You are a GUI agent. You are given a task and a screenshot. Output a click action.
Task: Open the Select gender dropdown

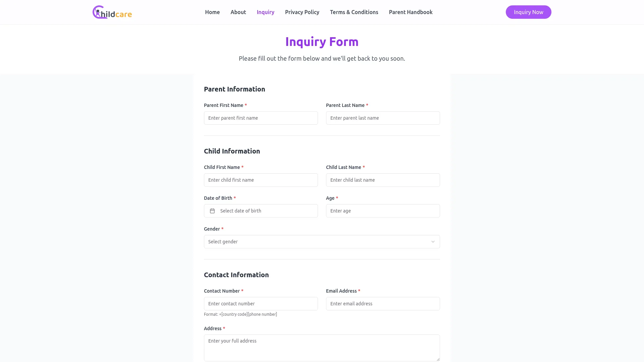[x=321, y=242]
